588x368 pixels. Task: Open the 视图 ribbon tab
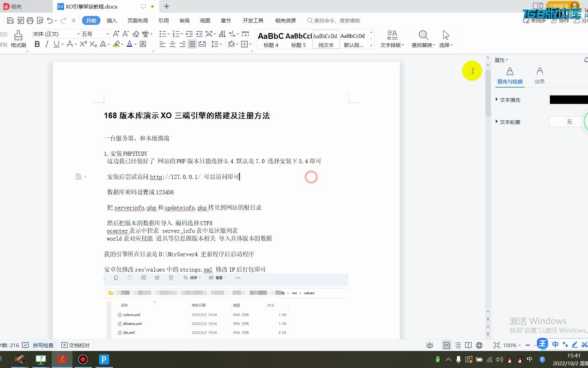click(x=205, y=20)
